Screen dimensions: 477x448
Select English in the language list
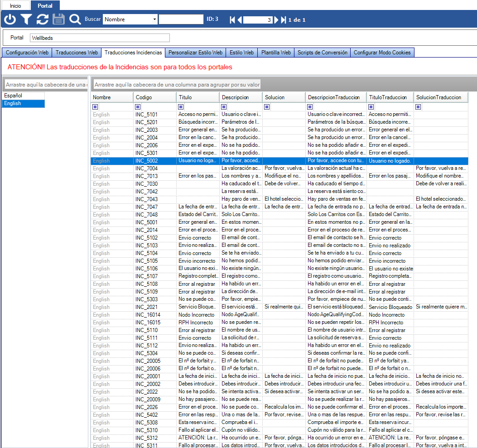(x=24, y=103)
